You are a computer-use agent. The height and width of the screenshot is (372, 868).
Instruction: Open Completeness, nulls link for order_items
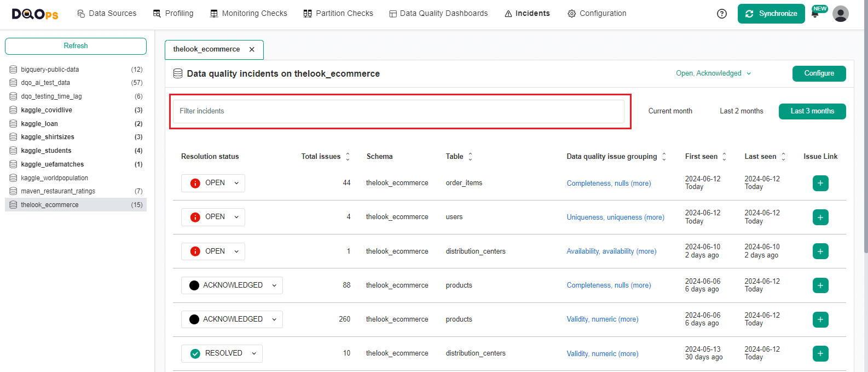[x=609, y=184]
